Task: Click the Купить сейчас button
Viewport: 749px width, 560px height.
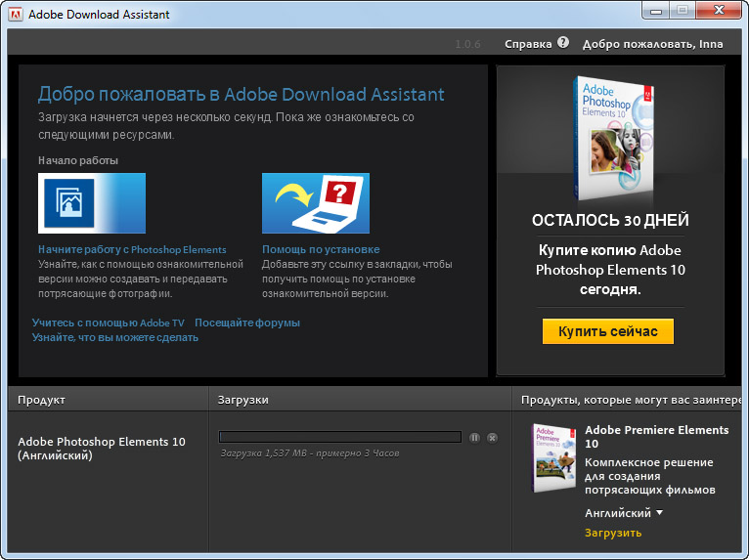Action: click(x=607, y=331)
